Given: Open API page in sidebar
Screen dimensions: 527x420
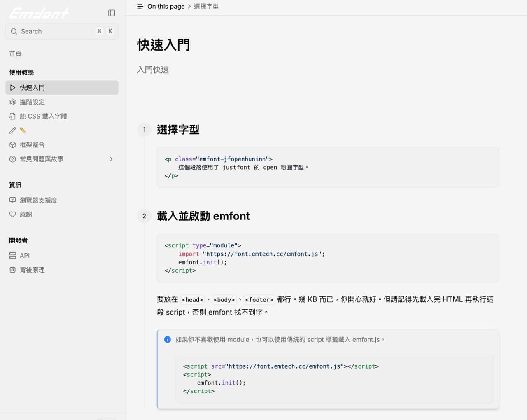Looking at the screenshot, I should click(x=62, y=256).
